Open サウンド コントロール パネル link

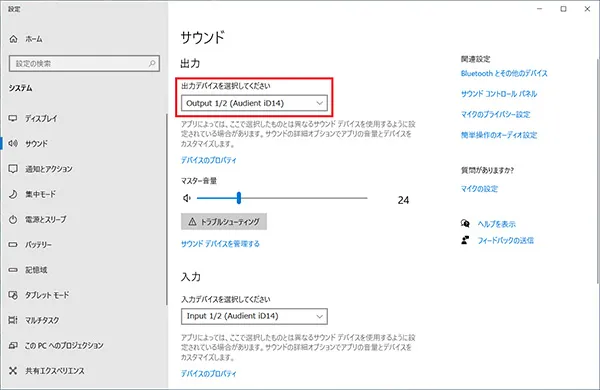click(499, 94)
